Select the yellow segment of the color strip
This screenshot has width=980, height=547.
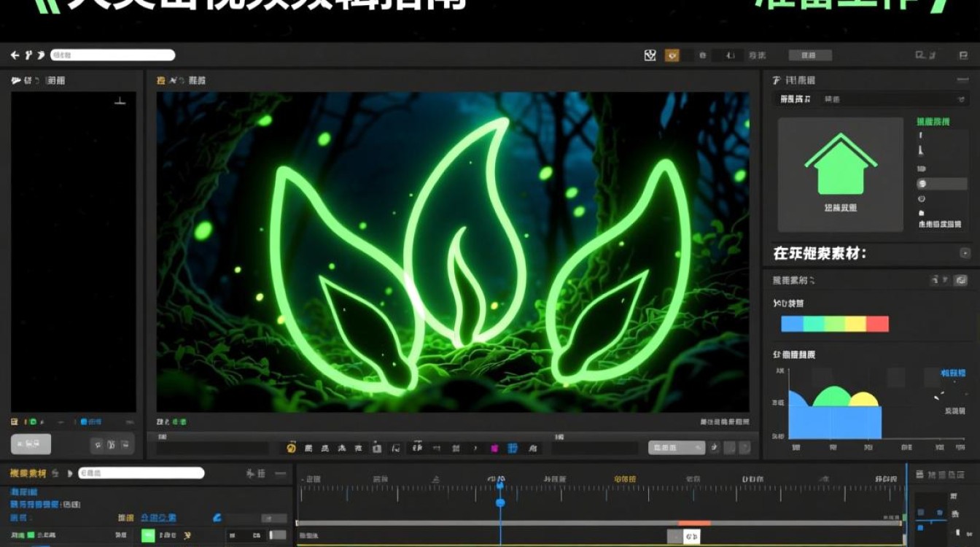click(x=855, y=324)
